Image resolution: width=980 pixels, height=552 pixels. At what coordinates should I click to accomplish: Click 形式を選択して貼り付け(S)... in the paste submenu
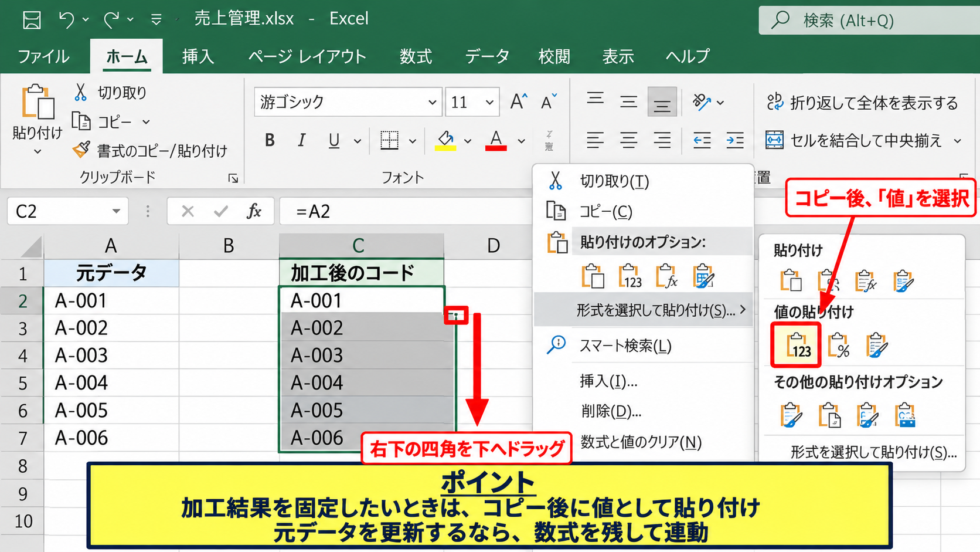click(873, 452)
